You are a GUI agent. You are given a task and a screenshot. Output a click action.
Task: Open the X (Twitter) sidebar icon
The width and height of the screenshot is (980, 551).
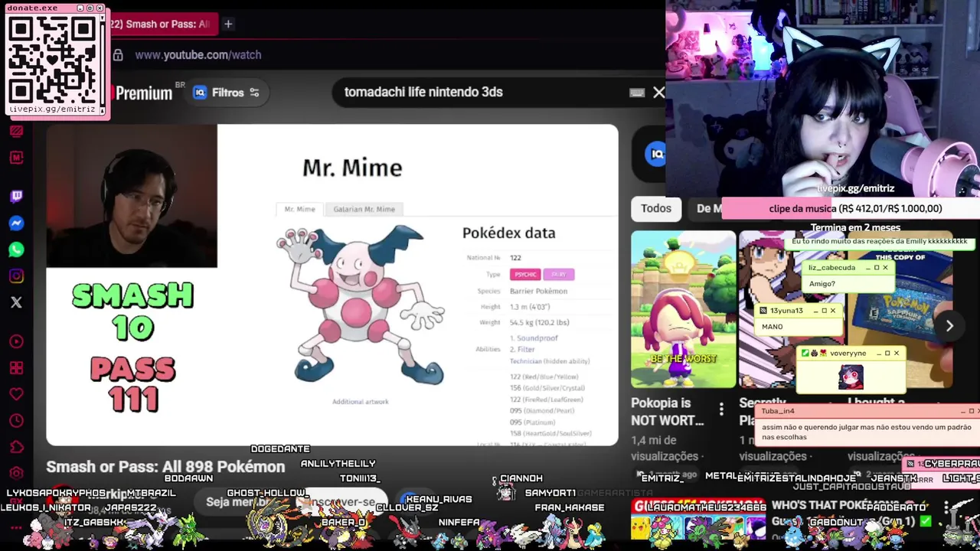coord(16,302)
